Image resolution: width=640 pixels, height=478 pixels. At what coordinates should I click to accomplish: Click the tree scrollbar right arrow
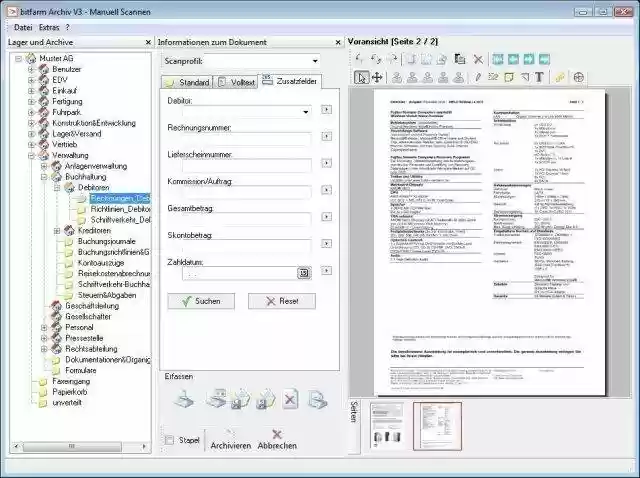click(x=144, y=447)
